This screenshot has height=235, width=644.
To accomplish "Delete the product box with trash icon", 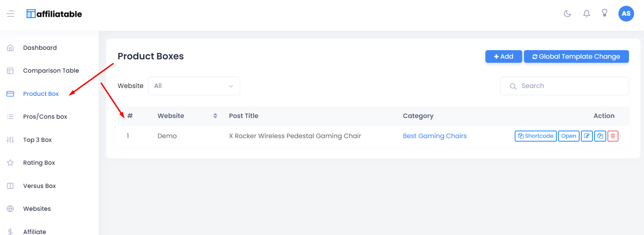I will (x=613, y=136).
